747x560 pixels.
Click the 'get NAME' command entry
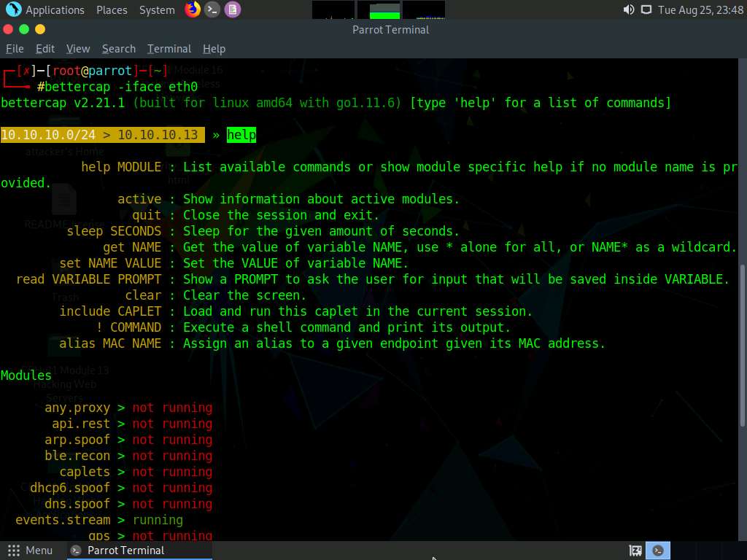coord(132,247)
